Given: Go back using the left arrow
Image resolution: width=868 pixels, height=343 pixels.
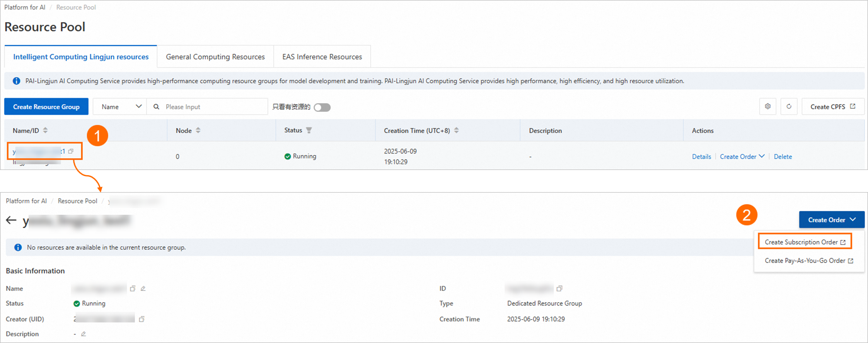Looking at the screenshot, I should pyautogui.click(x=11, y=220).
